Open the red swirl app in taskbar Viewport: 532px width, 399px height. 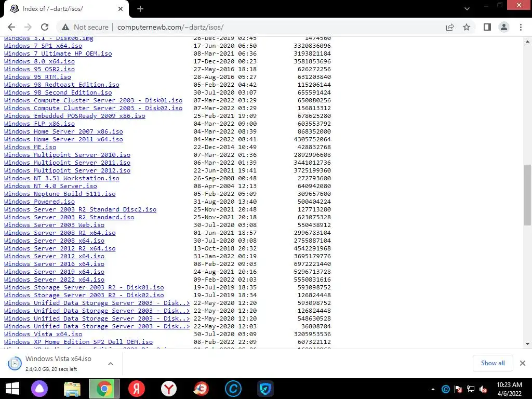(201, 389)
